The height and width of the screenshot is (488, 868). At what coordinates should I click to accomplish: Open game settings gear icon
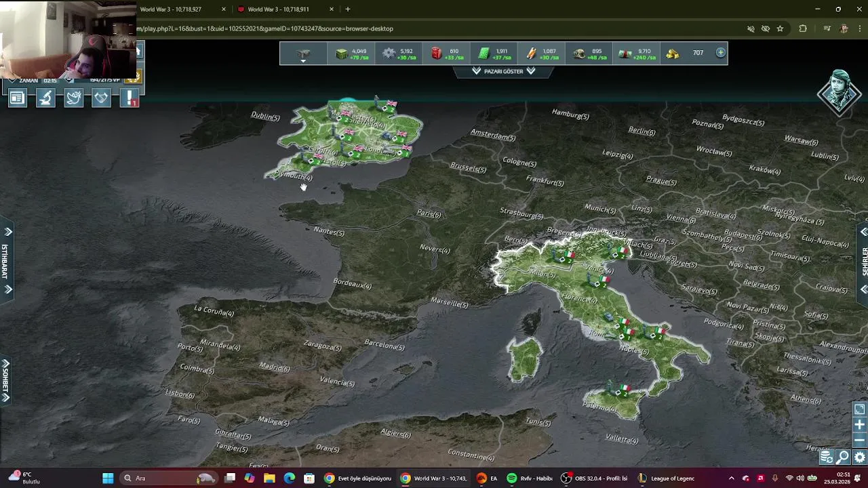[x=859, y=457]
